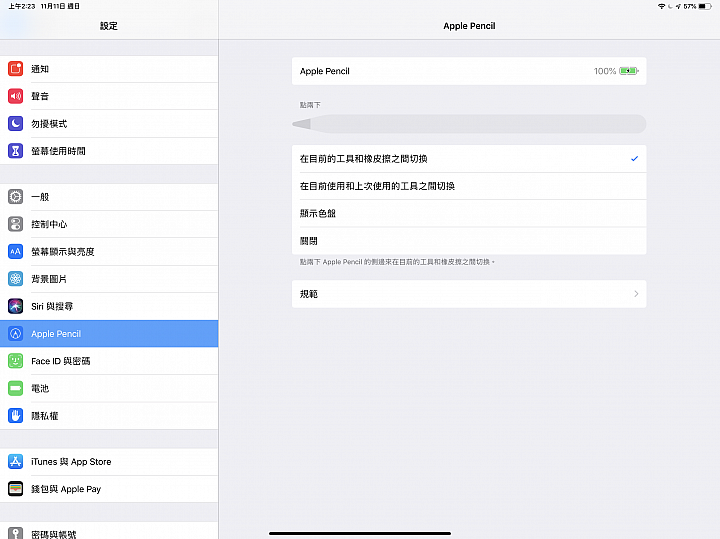This screenshot has height=539, width=720.
Task: Tap the Wi-Fi status bar icon
Action: pyautogui.click(x=662, y=6)
